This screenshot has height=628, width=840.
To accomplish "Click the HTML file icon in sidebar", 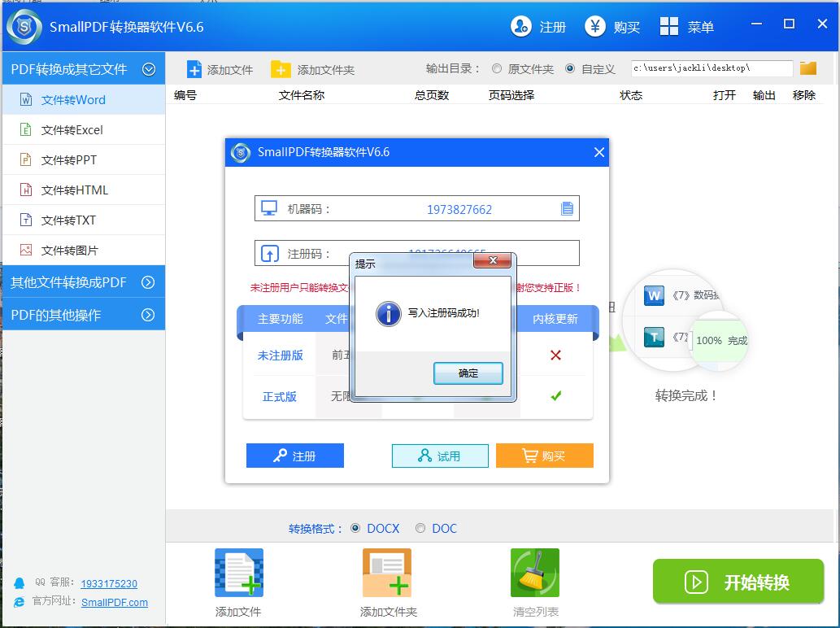I will (x=26, y=190).
